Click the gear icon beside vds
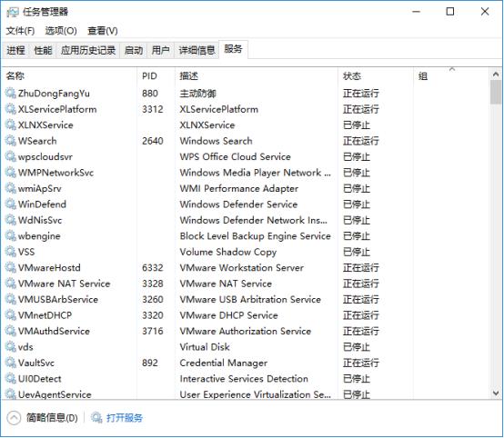 10,347
